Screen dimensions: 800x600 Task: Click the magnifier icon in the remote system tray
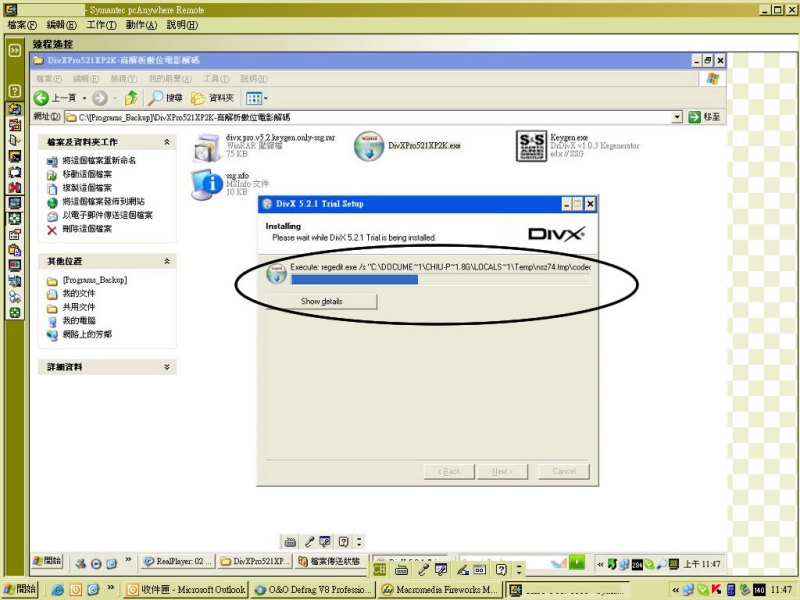661,564
